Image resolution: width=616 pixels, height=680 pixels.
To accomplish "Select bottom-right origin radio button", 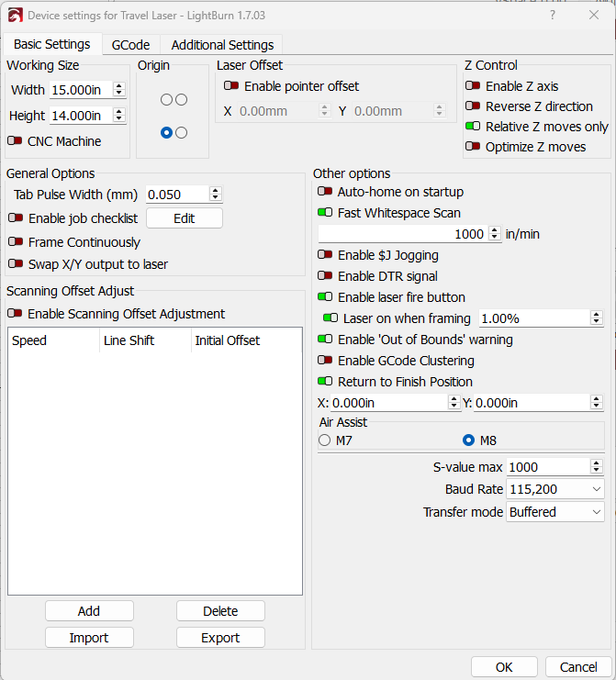I will click(182, 133).
